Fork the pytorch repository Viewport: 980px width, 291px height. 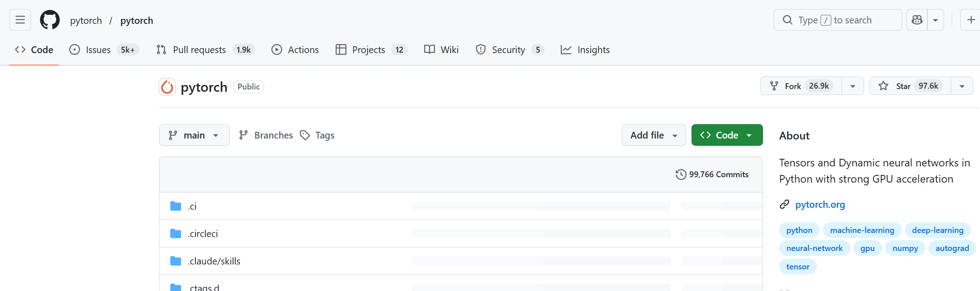pyautogui.click(x=801, y=86)
